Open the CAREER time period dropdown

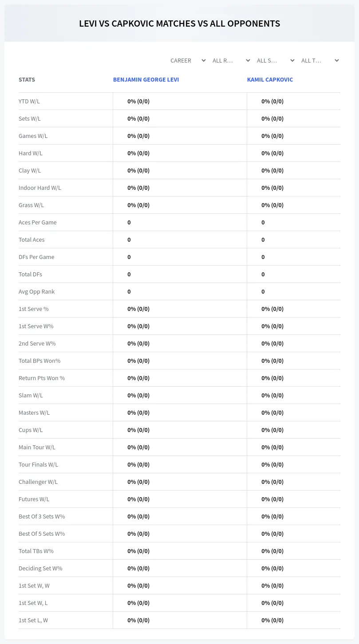(187, 60)
